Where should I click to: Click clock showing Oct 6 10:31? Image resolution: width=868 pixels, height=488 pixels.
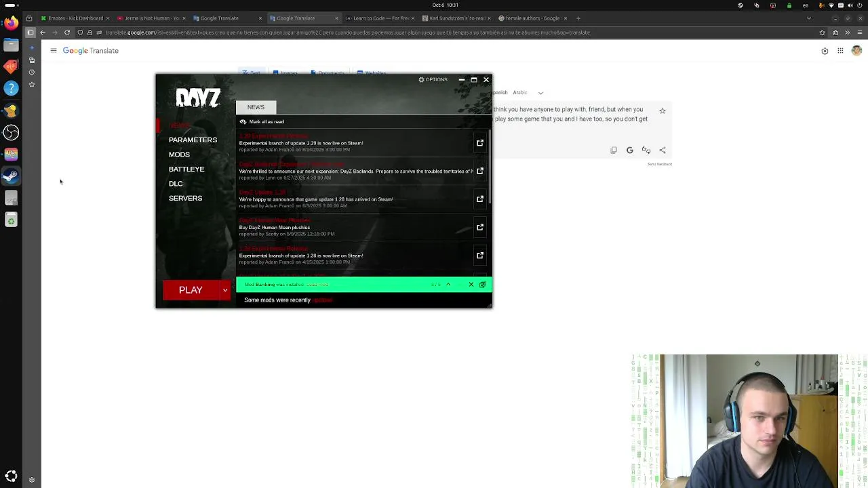click(445, 5)
